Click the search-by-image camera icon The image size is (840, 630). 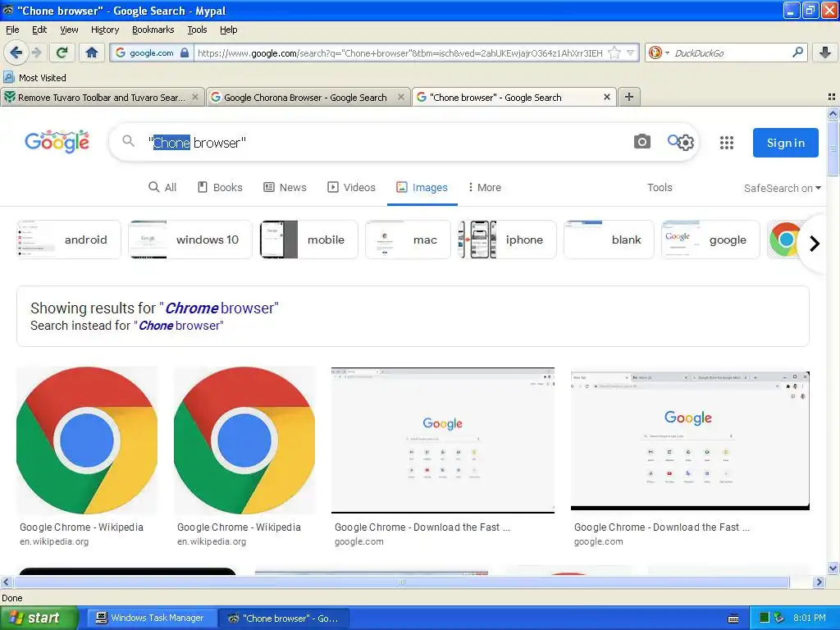point(641,141)
